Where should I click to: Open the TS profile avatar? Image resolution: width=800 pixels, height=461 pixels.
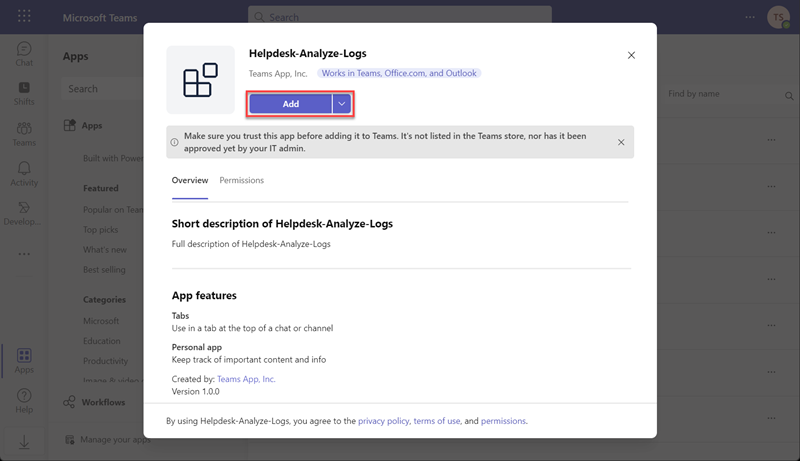click(x=778, y=17)
